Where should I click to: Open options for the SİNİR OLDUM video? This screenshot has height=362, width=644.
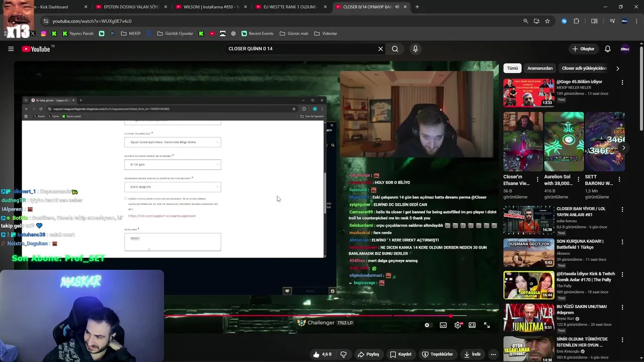point(622,340)
